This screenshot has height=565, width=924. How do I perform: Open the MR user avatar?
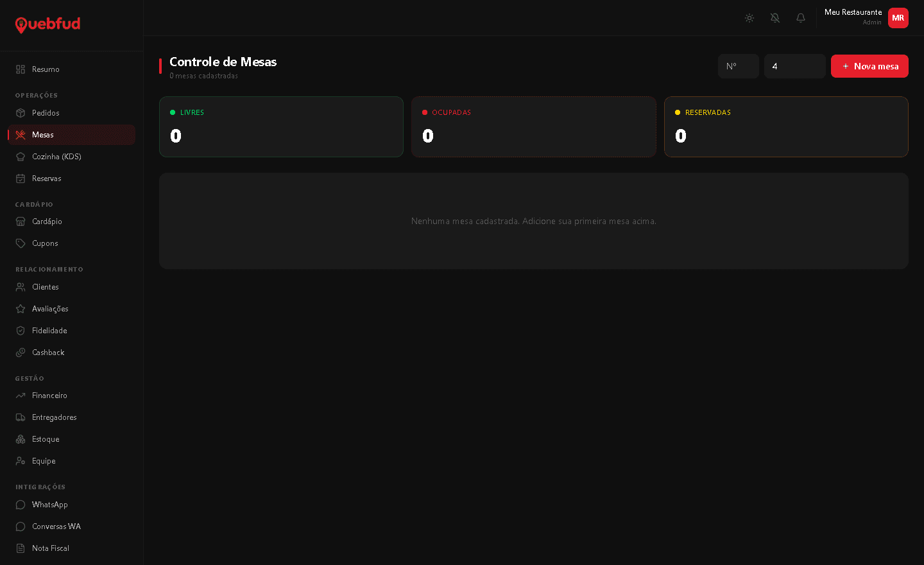(x=898, y=18)
